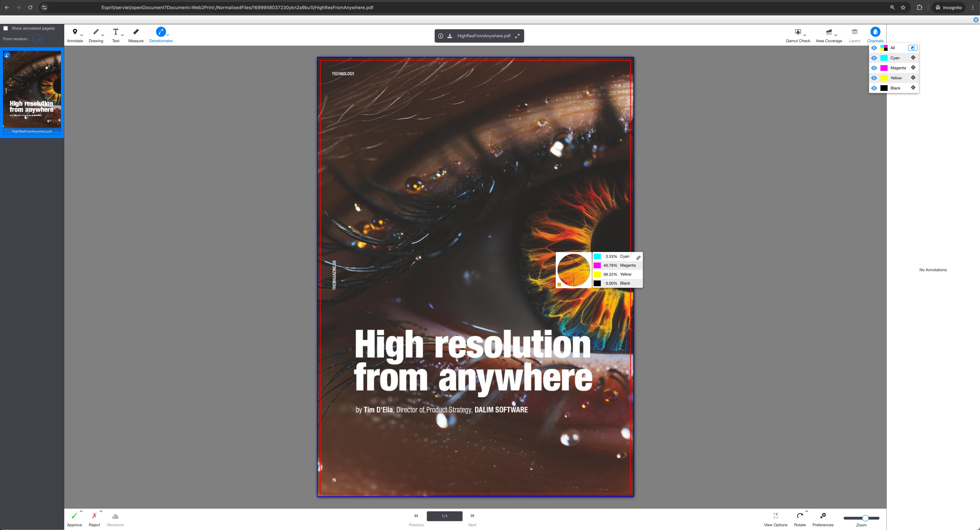Expand Annotate tool options arrow
This screenshot has width=980, height=530.
82,35
